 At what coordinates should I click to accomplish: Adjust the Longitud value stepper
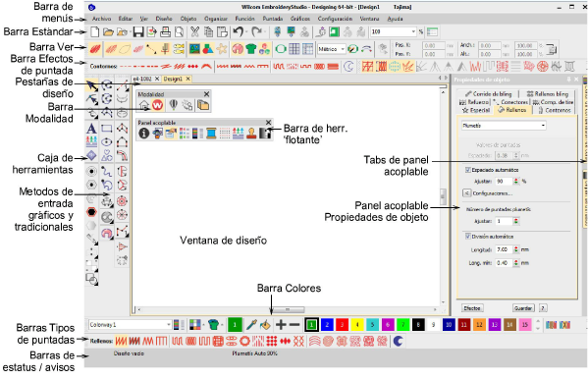516,249
